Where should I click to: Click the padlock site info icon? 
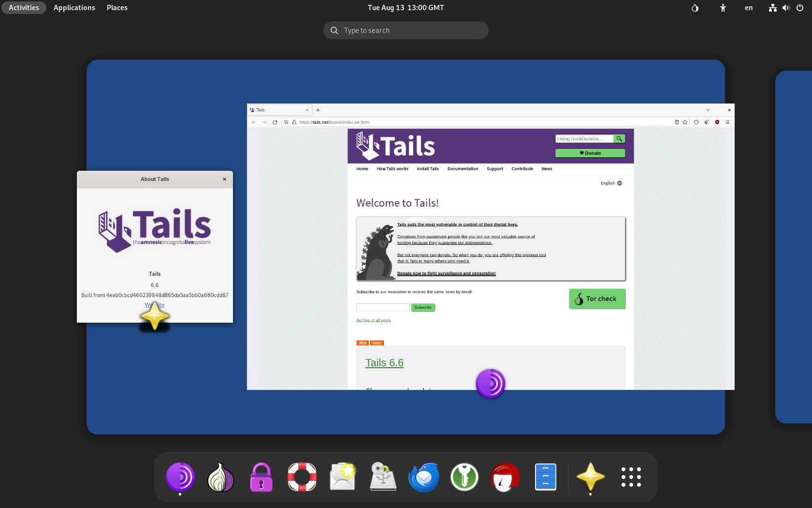click(x=294, y=122)
